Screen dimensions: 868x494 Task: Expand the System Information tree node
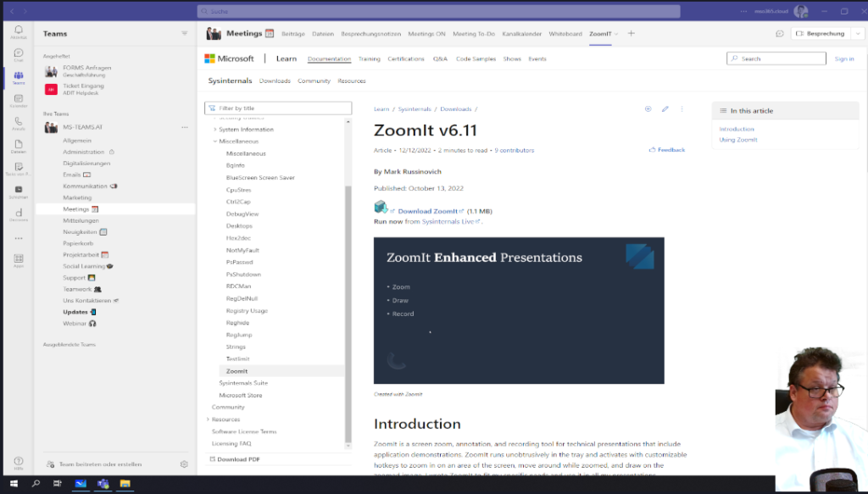coord(214,130)
